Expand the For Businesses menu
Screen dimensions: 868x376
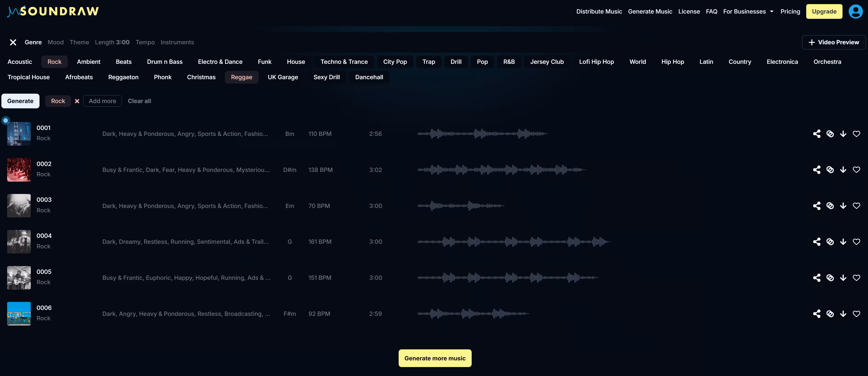click(x=748, y=11)
